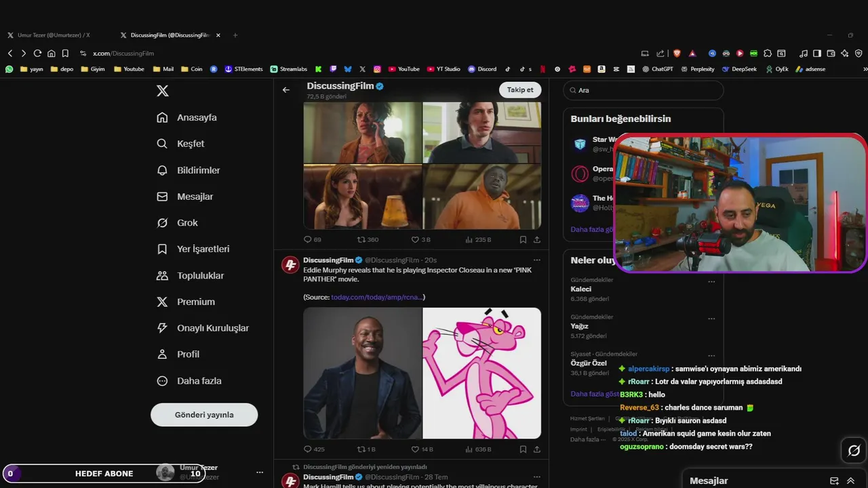Click the X logo in the sidebar
Screen dimensions: 868x488
tap(163, 91)
